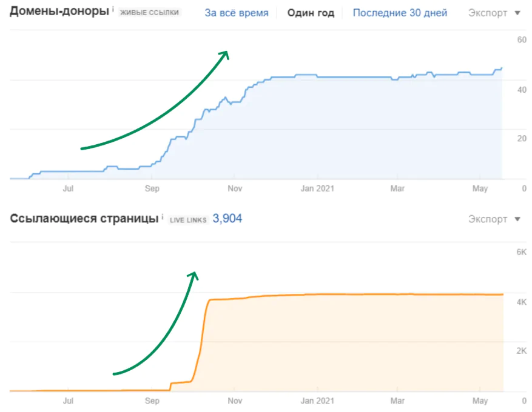Viewport: 532px width, 412px height.
Task: Open the 3,904 live links count
Action: tap(227, 218)
